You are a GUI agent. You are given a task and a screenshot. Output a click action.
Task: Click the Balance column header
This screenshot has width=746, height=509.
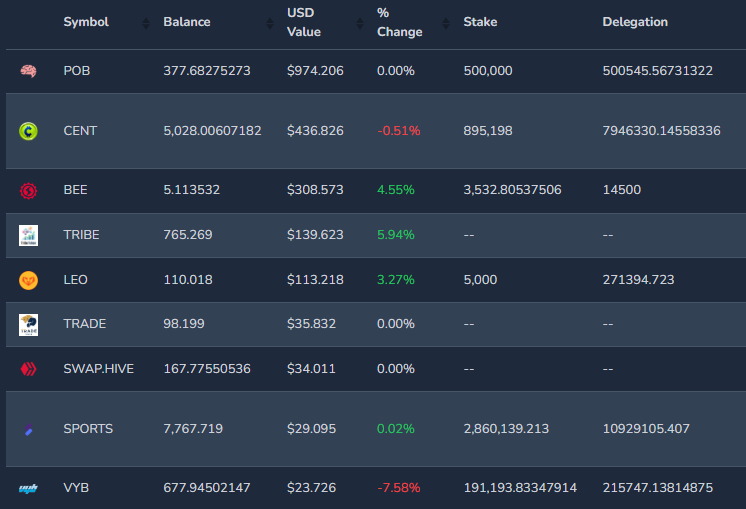pyautogui.click(x=187, y=22)
